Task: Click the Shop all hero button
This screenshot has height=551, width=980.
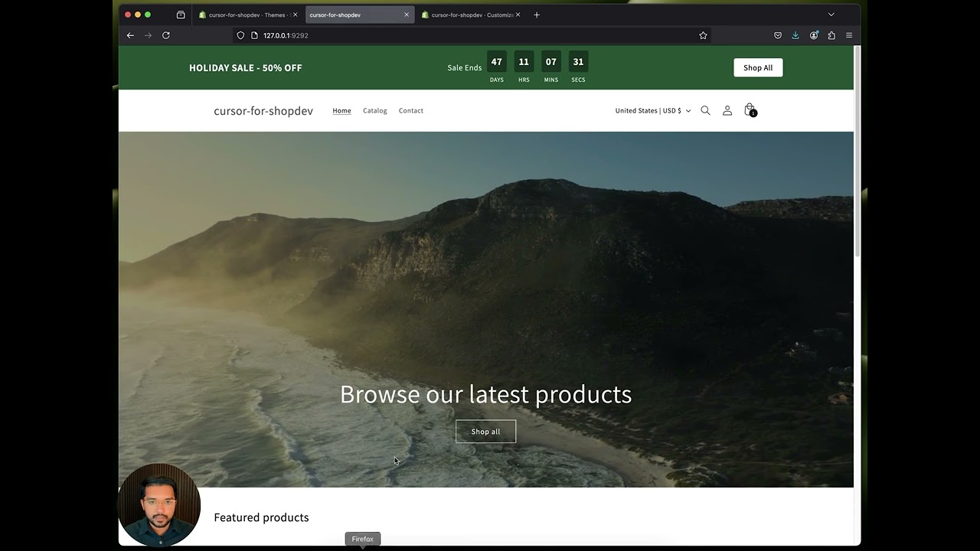Action: click(x=485, y=431)
